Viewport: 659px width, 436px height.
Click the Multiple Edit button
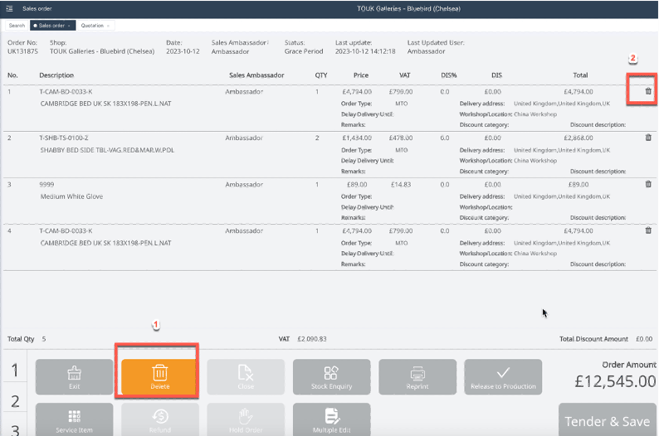[331, 419]
